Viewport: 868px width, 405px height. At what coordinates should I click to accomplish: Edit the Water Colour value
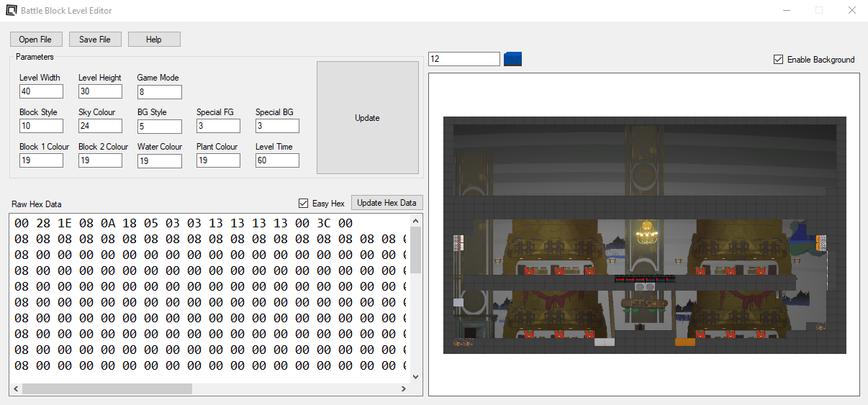tap(160, 161)
